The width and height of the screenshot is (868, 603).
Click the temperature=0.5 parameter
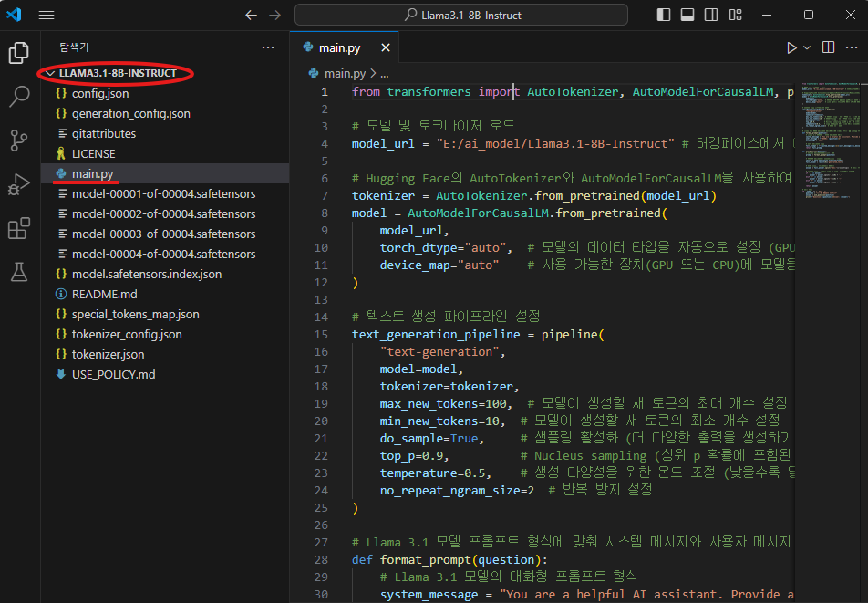432,473
